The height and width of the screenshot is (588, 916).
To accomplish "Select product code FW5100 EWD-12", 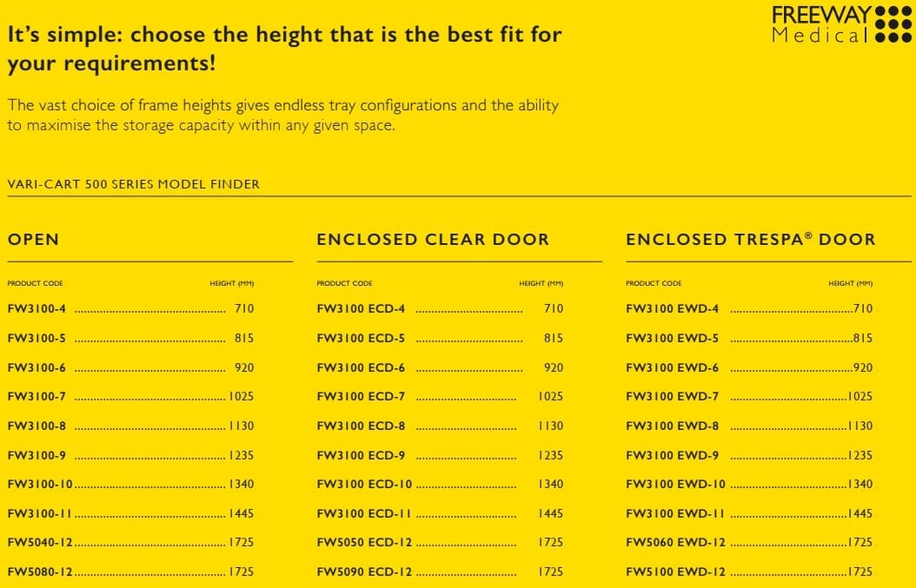I will point(675,571).
